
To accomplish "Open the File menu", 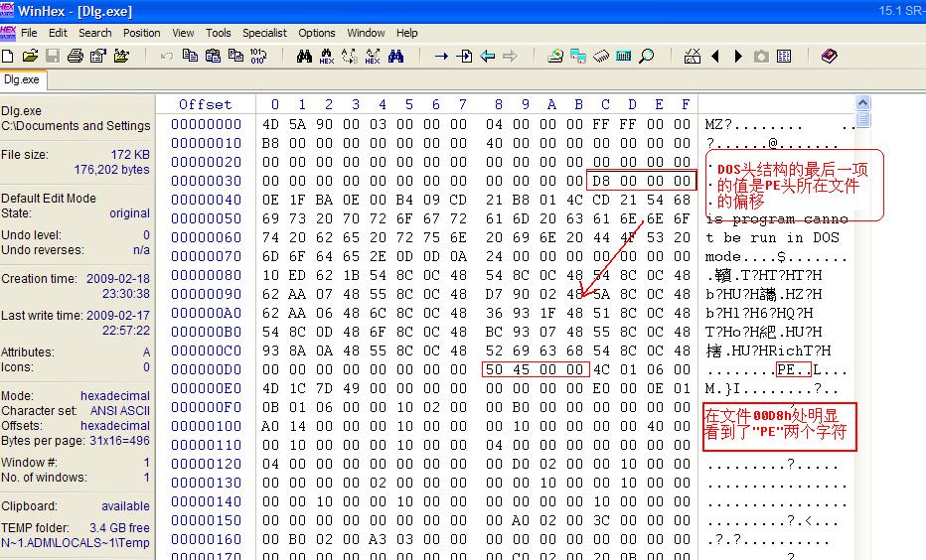I will click(29, 33).
